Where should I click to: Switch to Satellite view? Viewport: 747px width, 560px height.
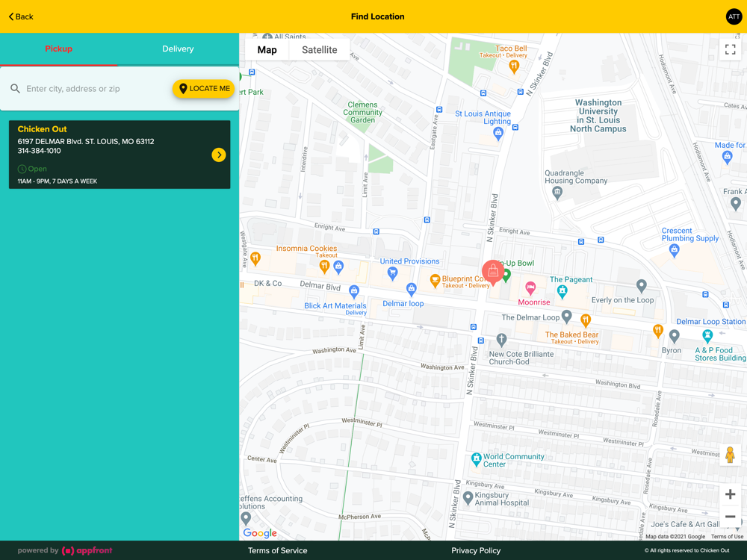pos(319,50)
